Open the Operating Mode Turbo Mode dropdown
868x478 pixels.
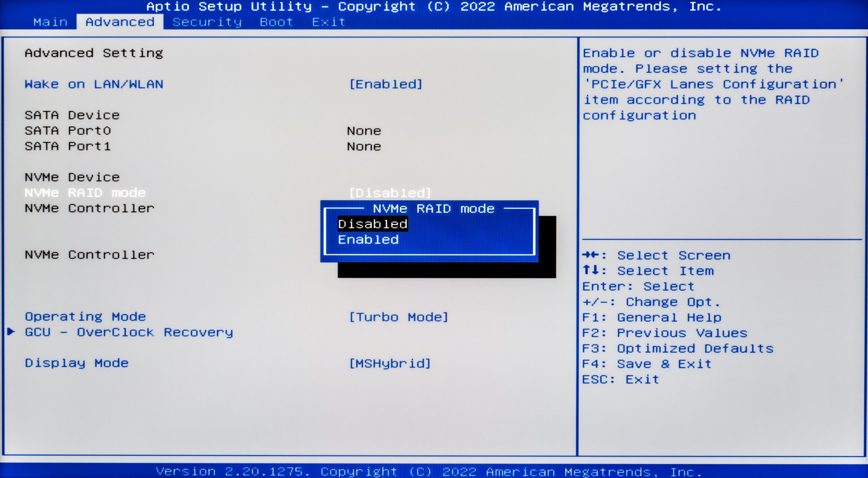point(398,317)
